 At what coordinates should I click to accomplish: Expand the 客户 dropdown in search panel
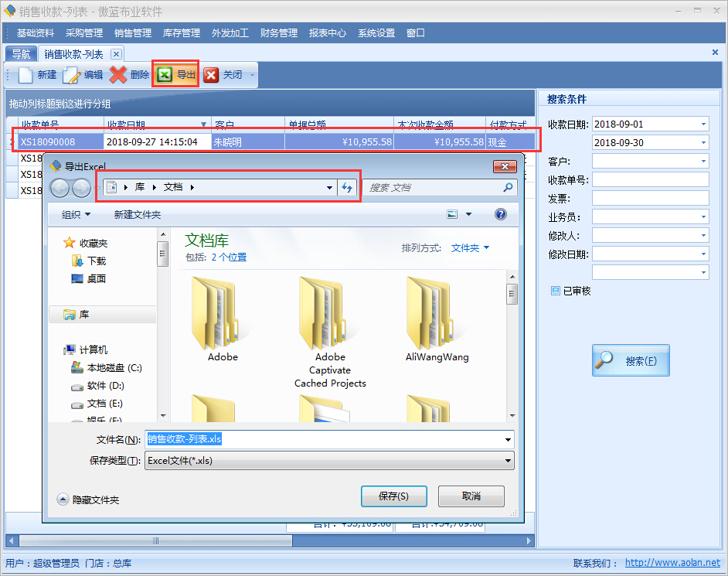pos(702,162)
